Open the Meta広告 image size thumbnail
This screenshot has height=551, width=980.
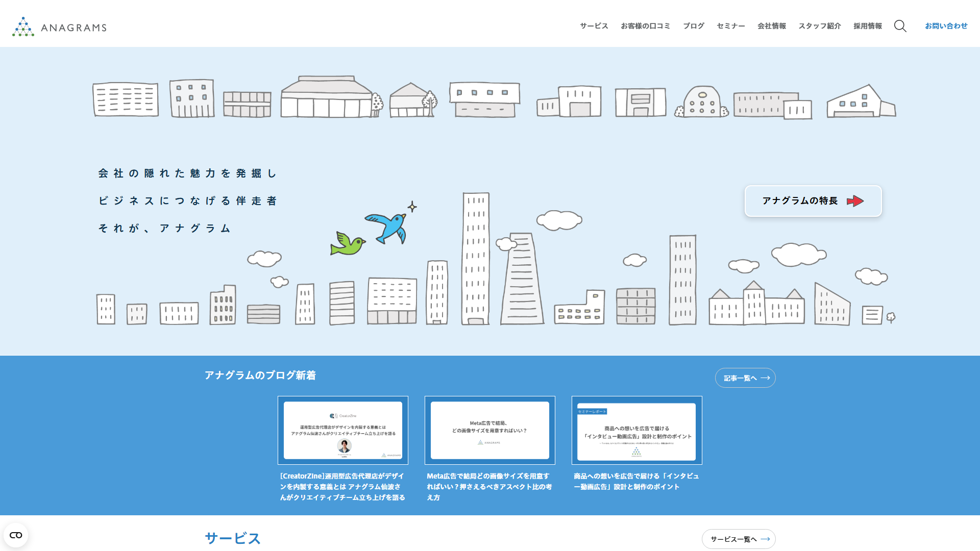click(489, 430)
